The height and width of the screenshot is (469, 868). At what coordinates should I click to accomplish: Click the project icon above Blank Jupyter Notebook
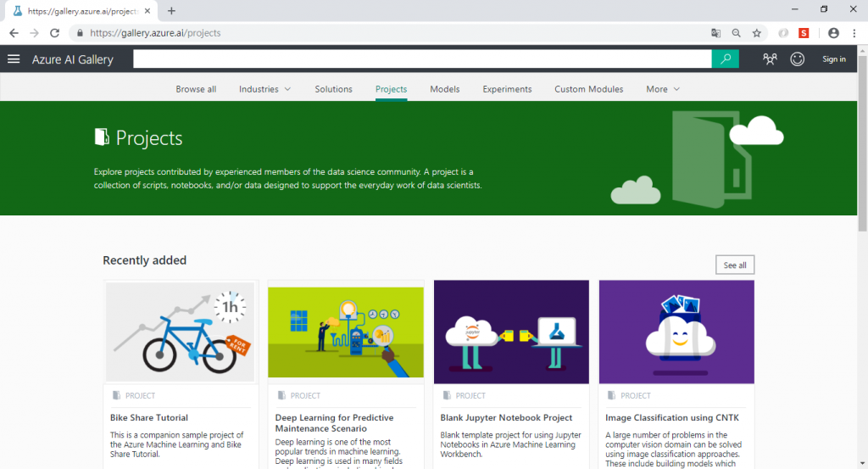(x=447, y=395)
